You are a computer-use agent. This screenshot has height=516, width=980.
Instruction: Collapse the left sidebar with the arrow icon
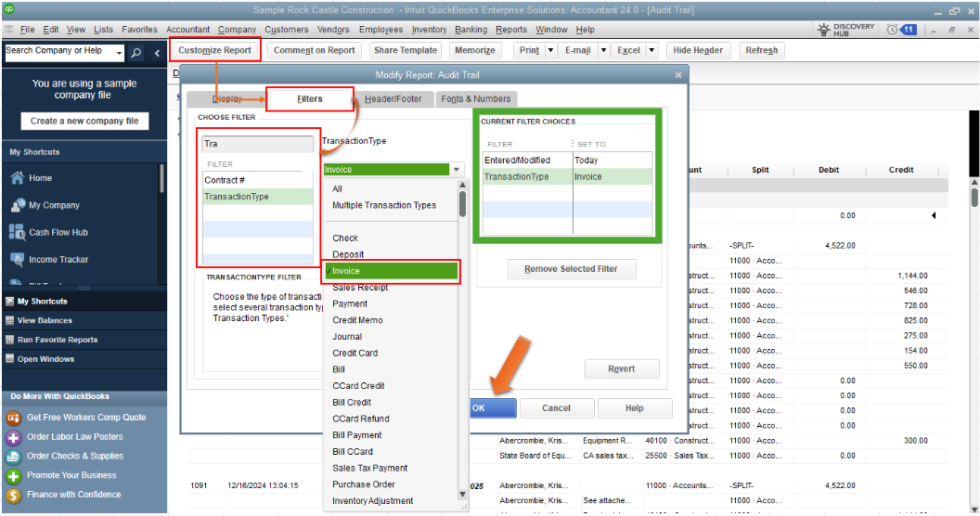(x=157, y=53)
